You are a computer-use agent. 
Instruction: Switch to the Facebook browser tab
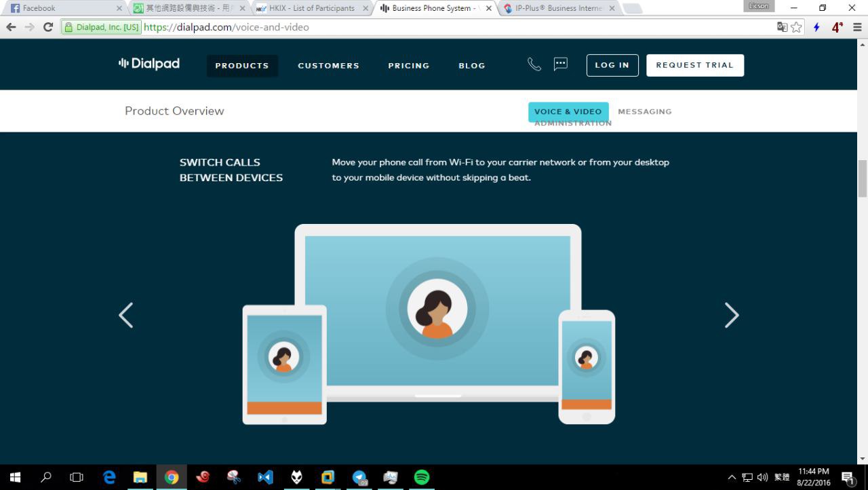coord(64,8)
